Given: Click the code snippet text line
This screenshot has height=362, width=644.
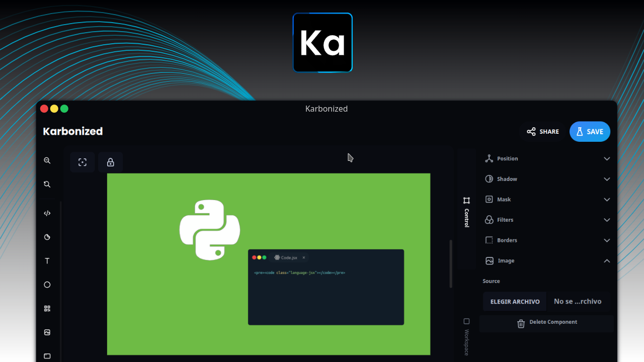Looking at the screenshot, I should pos(300,273).
